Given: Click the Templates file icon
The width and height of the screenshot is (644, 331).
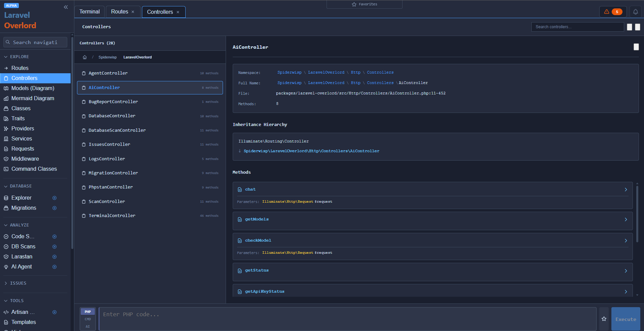Looking at the screenshot, I should coord(6,322).
